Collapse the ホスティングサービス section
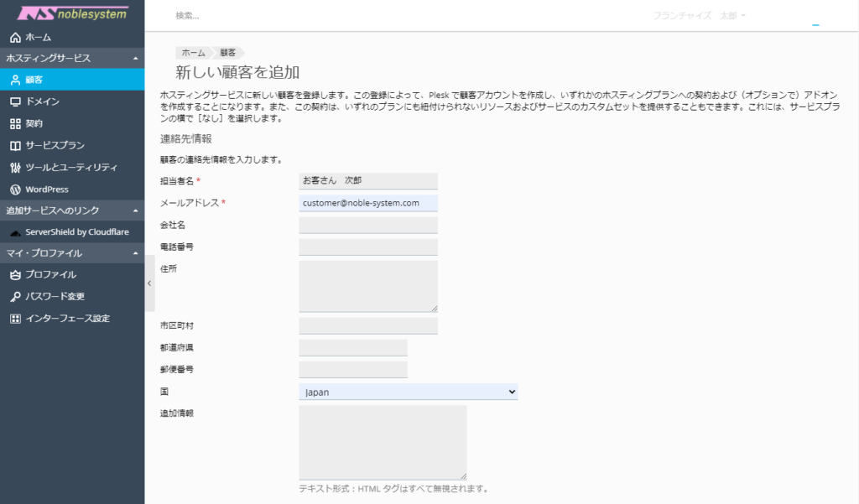The height and width of the screenshot is (504, 859). [136, 58]
